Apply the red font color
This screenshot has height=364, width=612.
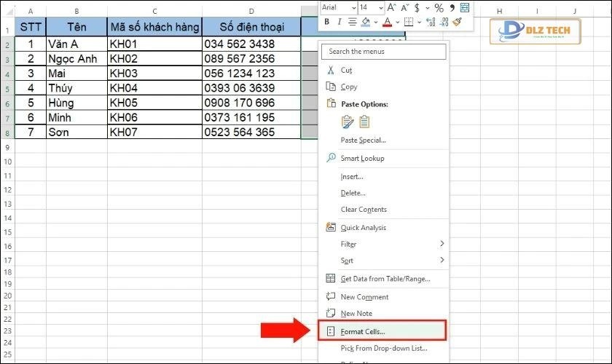(x=387, y=22)
